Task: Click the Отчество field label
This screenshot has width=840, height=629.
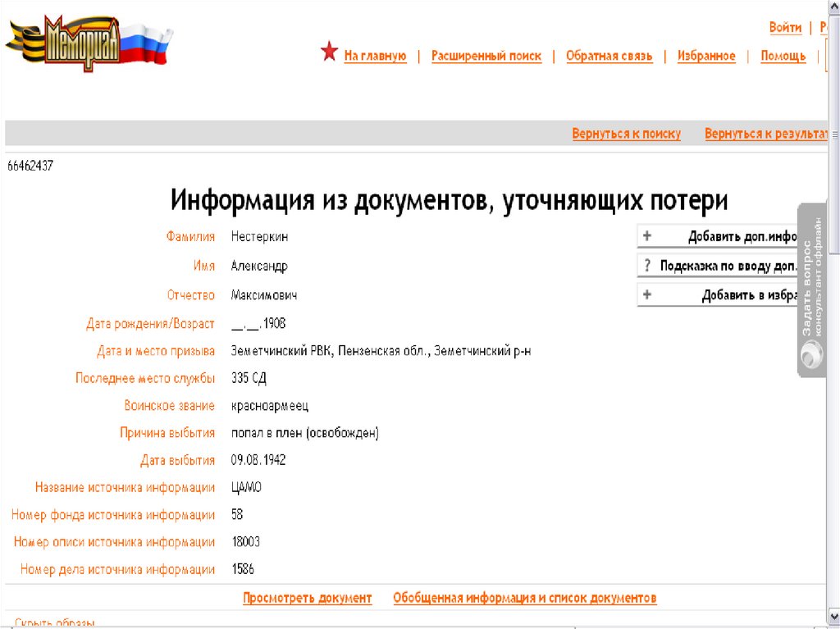Action: [x=190, y=294]
